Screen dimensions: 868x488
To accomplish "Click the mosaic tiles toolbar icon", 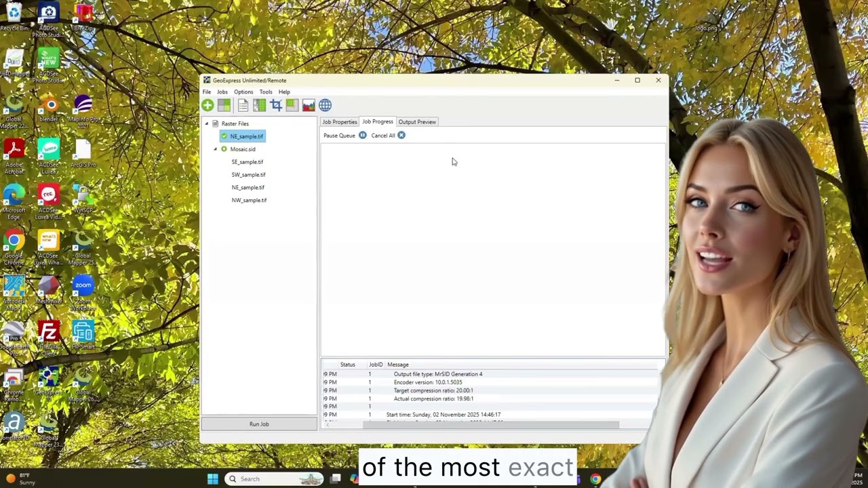I will click(x=224, y=105).
